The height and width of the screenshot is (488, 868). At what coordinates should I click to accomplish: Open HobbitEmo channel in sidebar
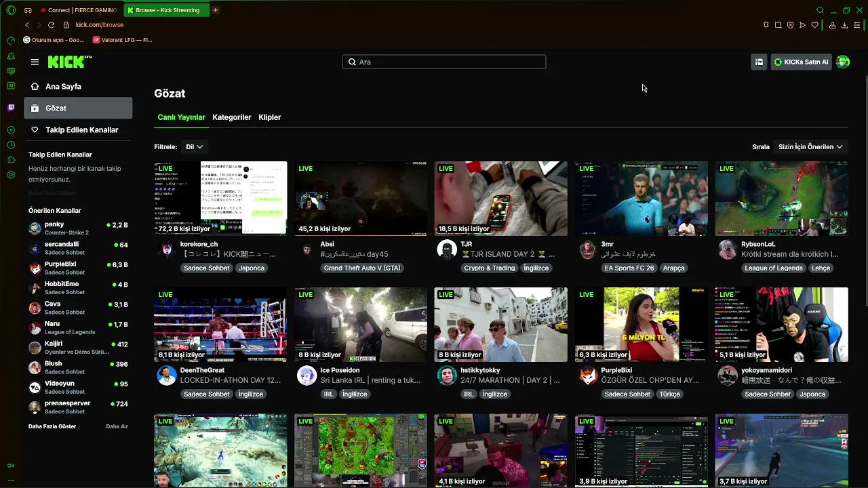coord(78,288)
